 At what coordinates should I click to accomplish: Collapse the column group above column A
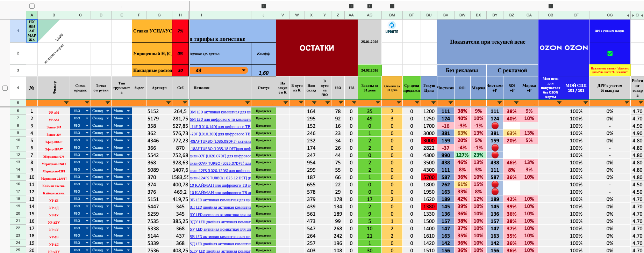click(x=32, y=6)
